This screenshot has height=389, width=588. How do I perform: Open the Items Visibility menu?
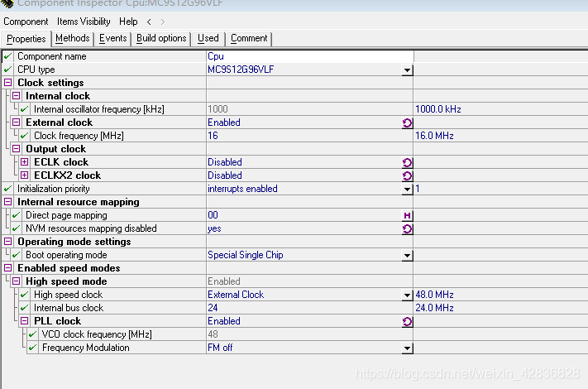[x=84, y=22]
